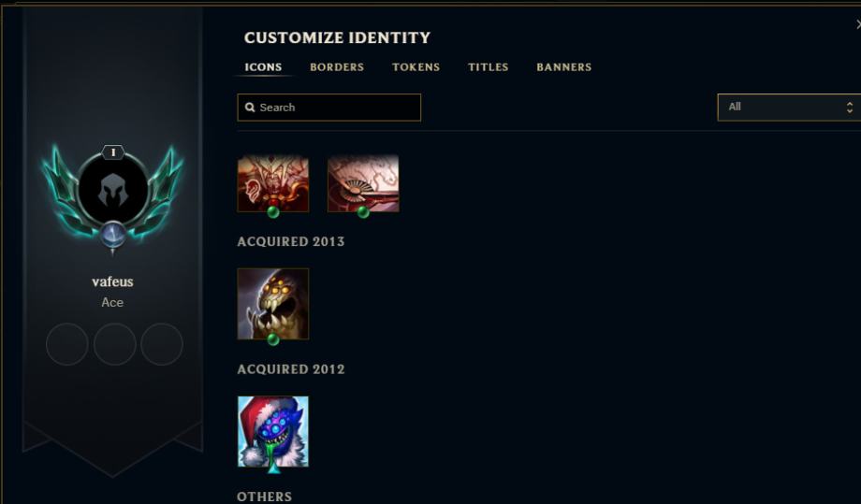Select the Icons tab
The image size is (861, 504).
[263, 67]
